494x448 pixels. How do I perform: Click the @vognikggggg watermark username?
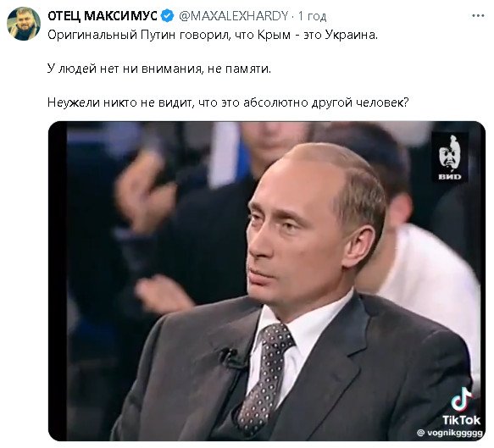tap(450, 433)
